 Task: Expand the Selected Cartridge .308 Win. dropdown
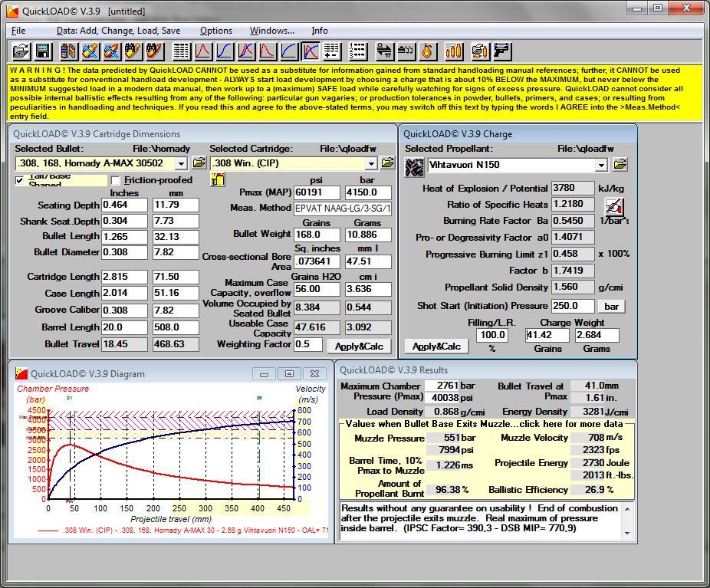(371, 163)
